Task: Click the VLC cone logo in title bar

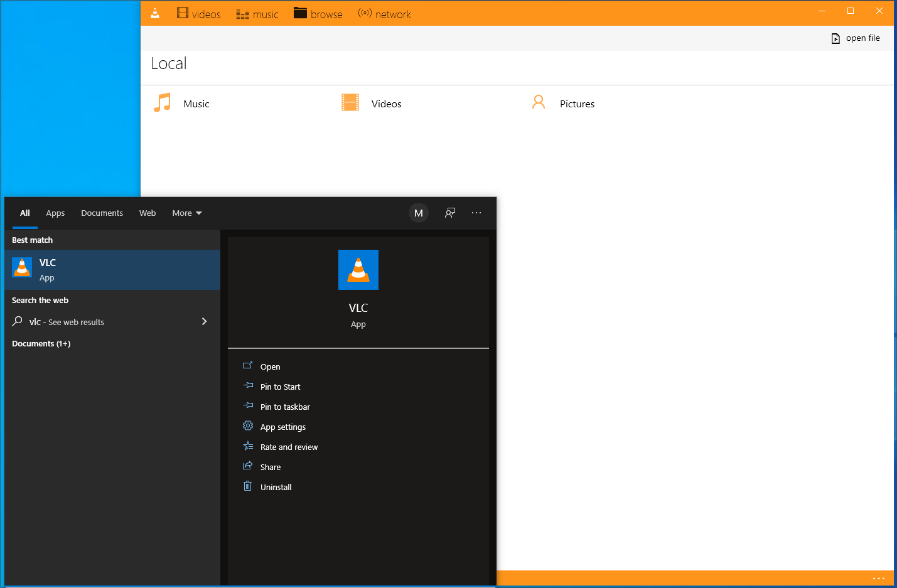Action: click(x=155, y=13)
